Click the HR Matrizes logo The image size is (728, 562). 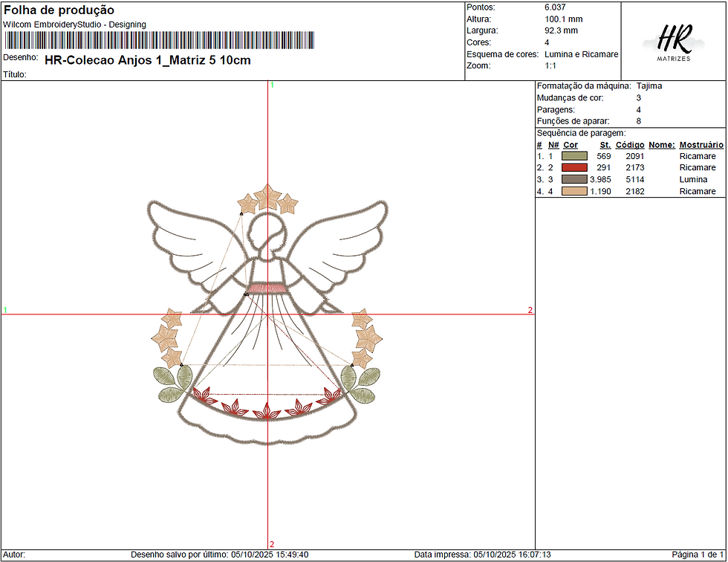[674, 42]
